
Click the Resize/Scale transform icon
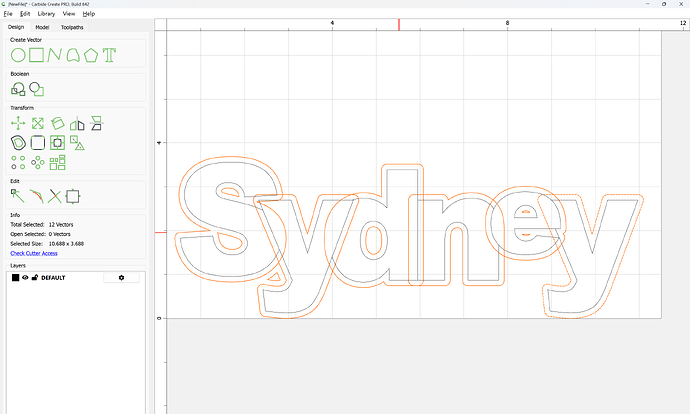[x=37, y=123]
